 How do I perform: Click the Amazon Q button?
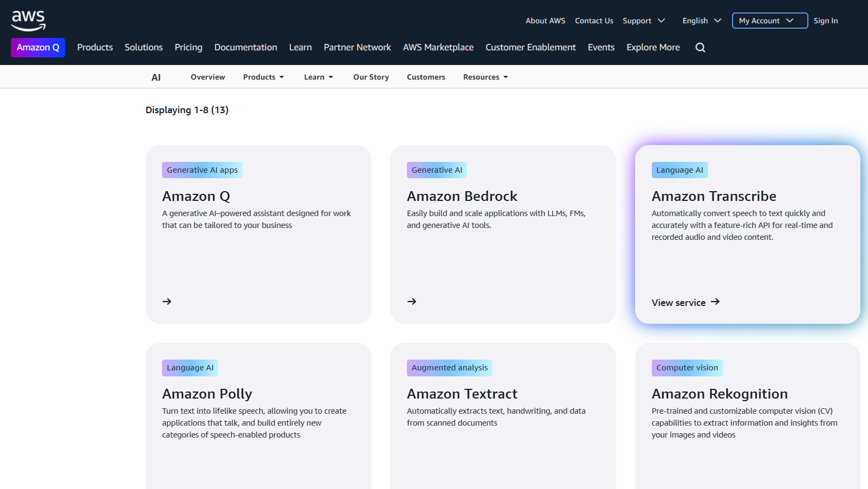(38, 48)
